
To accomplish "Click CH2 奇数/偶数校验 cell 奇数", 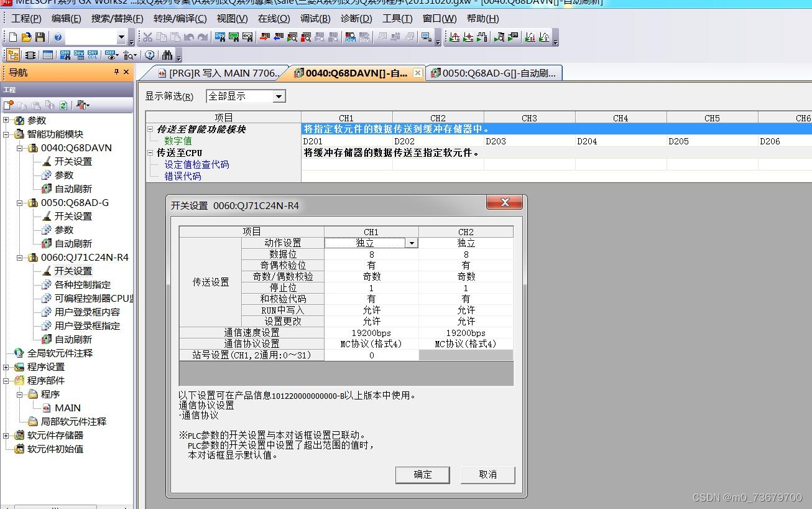I will [x=466, y=277].
